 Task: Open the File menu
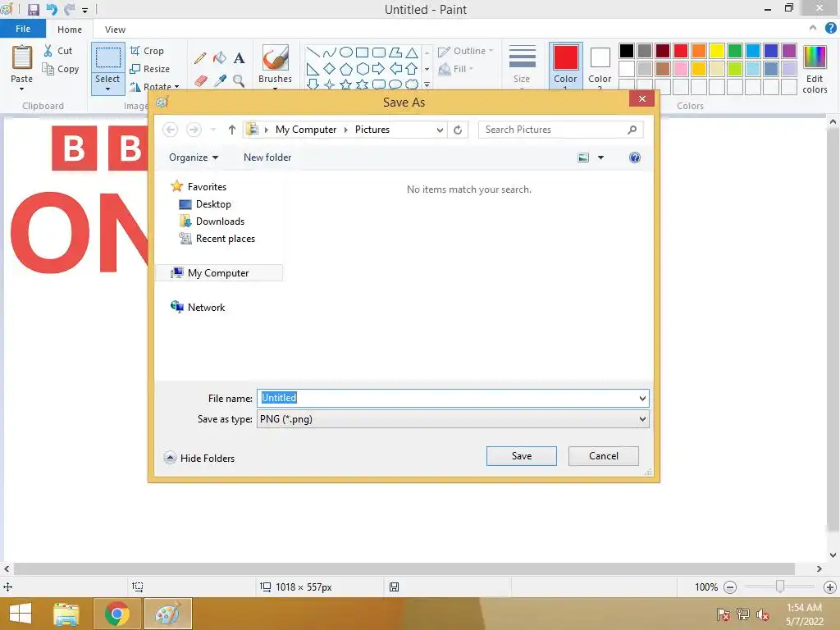click(x=23, y=29)
